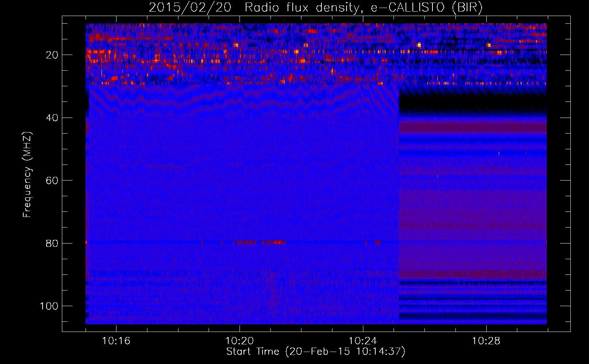Viewport: 589px width, 364px height.
Task: Click the 'Frequency (MHZ)' axis label
Action: (27, 175)
